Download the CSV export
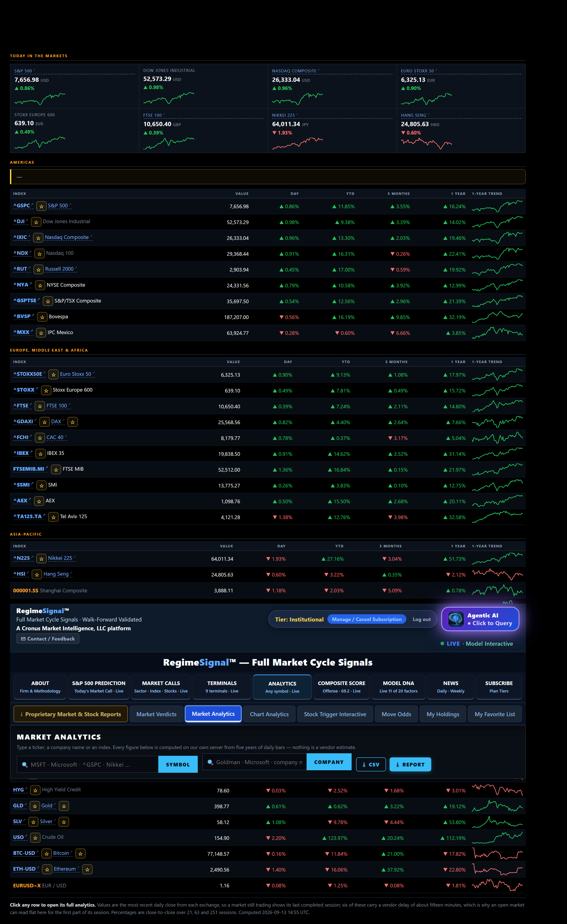The height and width of the screenshot is (924, 567). point(371,764)
